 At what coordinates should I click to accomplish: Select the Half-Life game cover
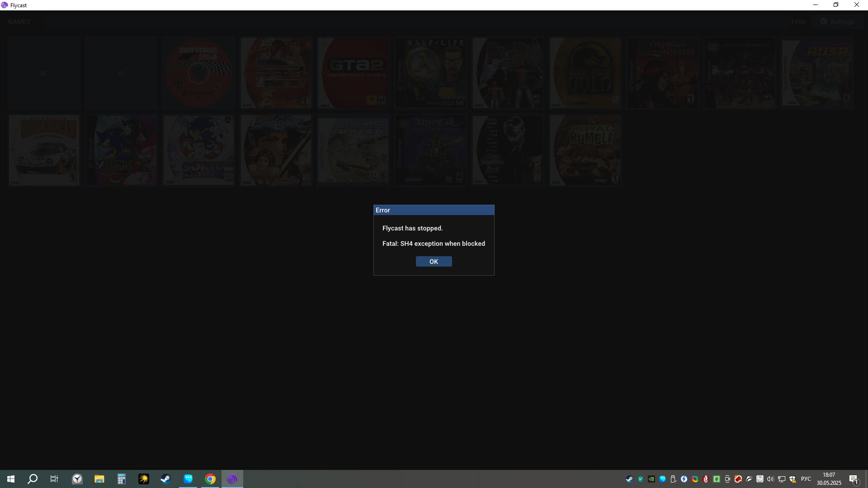[x=430, y=73]
